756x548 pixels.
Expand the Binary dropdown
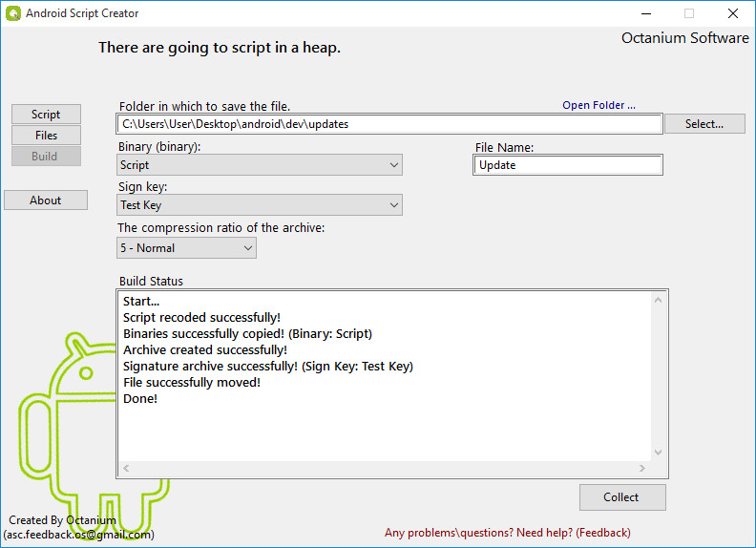pos(260,165)
